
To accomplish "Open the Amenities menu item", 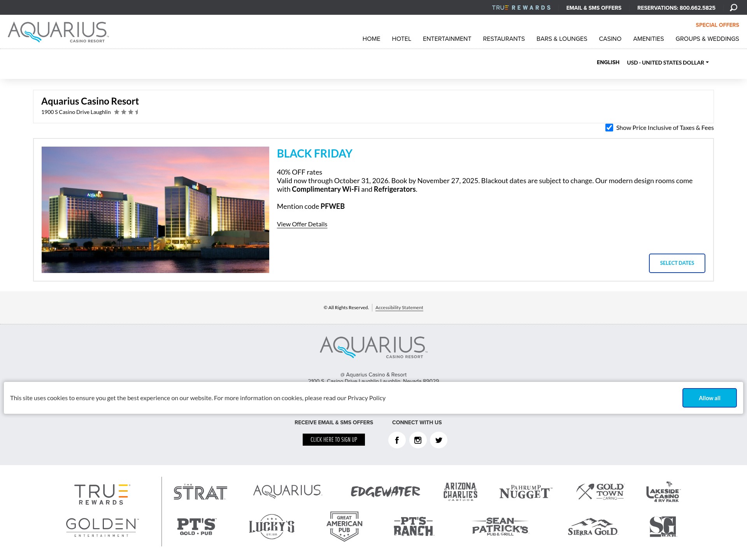I will click(648, 39).
